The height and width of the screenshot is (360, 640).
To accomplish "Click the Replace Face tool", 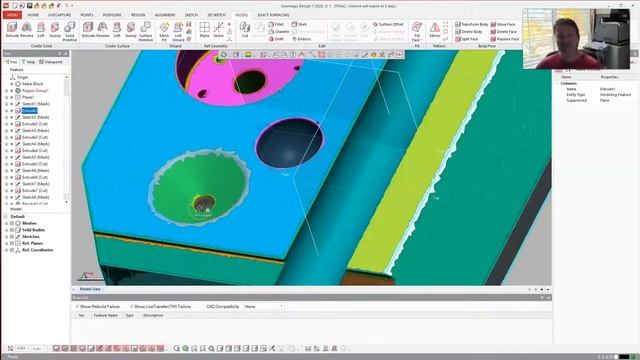I will click(x=505, y=39).
